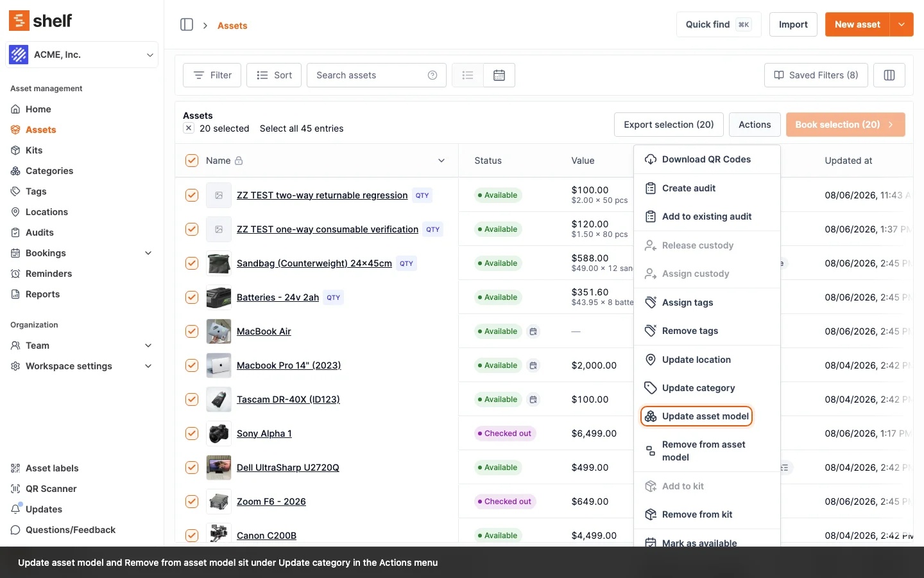Viewport: 924px width, 578px height.
Task: Switch to list view icon
Action: (468, 75)
